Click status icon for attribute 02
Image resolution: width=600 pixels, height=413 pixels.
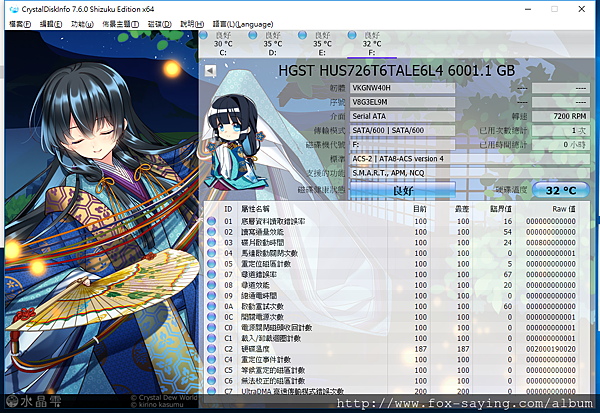point(211,232)
